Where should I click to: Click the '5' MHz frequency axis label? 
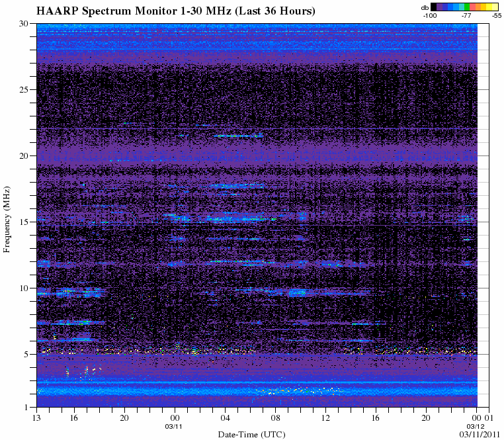point(26,355)
